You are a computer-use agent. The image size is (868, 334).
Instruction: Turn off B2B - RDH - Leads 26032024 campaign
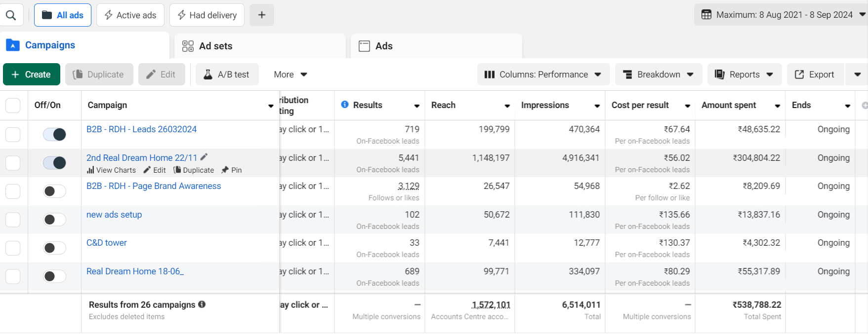54,134
